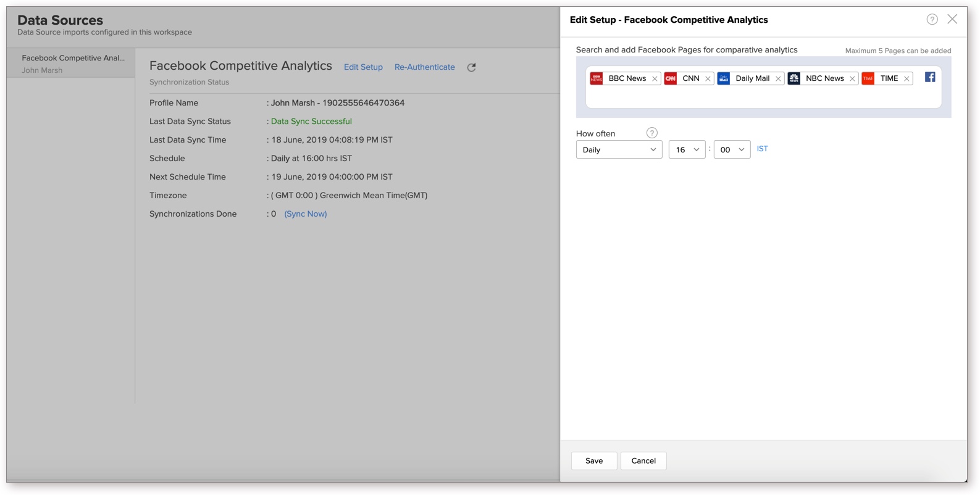Remove the Daily Mail page tag
The width and height of the screenshot is (980, 495).
(778, 79)
